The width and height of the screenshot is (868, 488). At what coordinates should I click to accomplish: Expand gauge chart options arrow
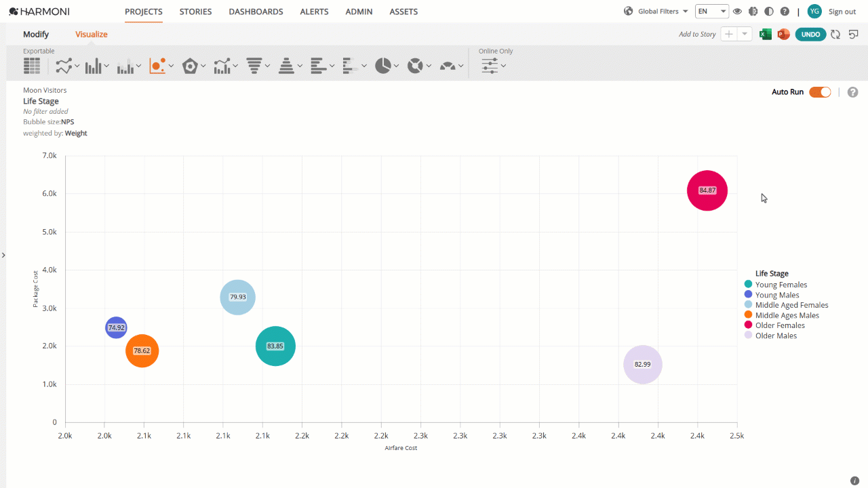click(x=461, y=66)
